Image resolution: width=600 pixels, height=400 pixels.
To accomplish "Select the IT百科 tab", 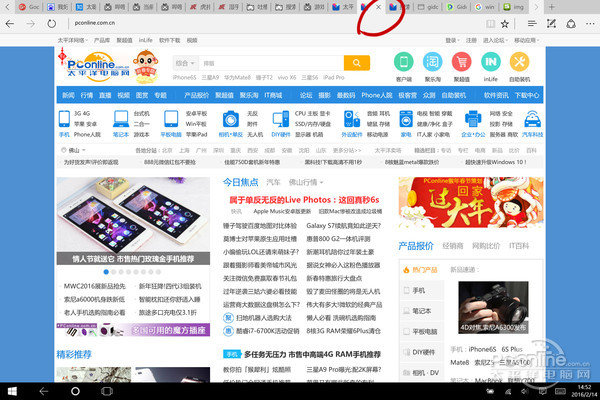I will (519, 246).
